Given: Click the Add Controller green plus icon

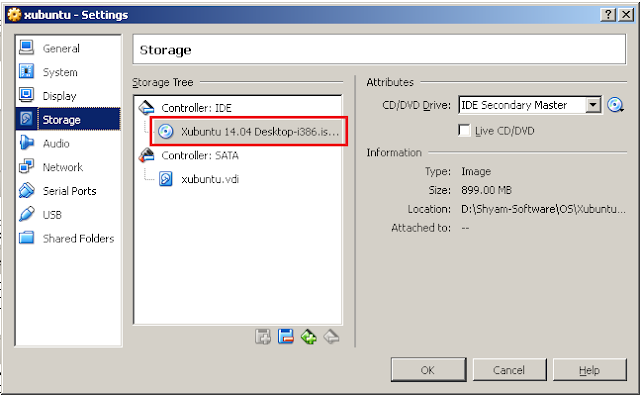Looking at the screenshot, I should point(309,337).
